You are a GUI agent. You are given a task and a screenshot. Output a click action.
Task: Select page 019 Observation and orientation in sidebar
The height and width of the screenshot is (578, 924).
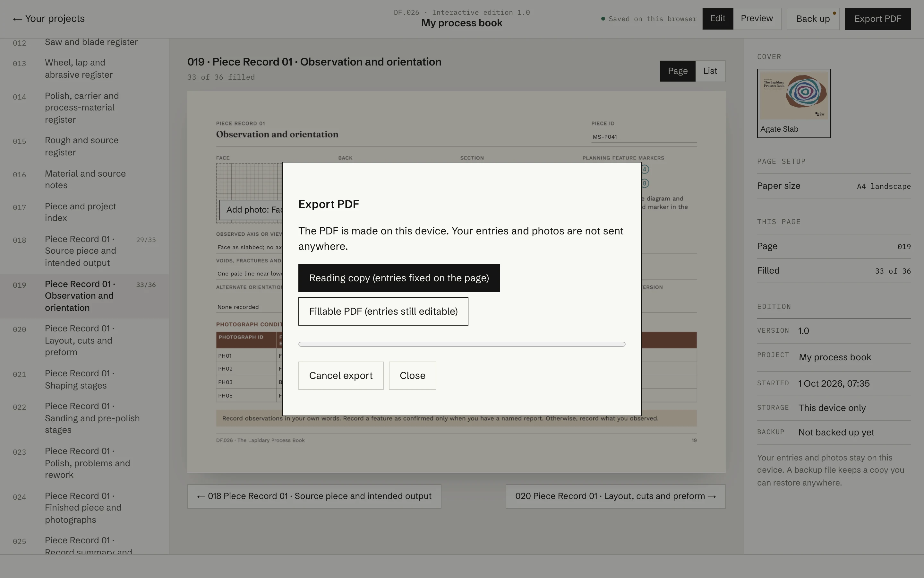[x=84, y=296]
